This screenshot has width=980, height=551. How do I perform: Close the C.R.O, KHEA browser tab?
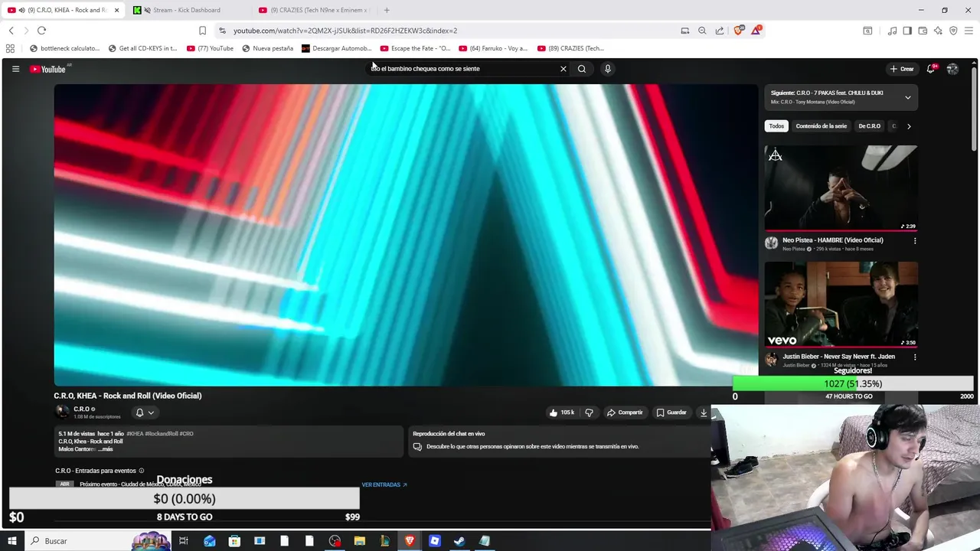pyautogui.click(x=116, y=10)
